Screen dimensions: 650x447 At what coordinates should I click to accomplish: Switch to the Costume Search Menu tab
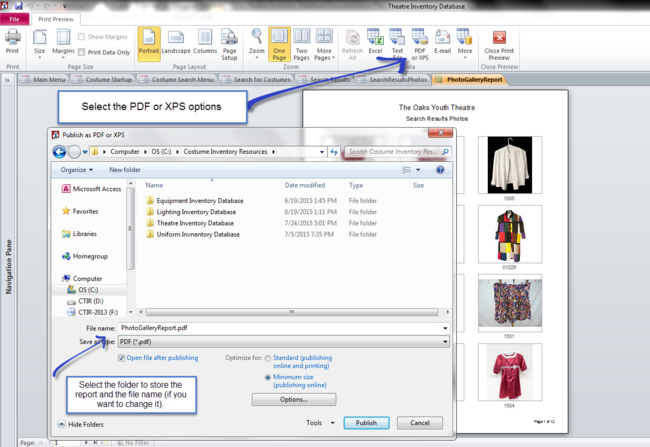pyautogui.click(x=181, y=79)
